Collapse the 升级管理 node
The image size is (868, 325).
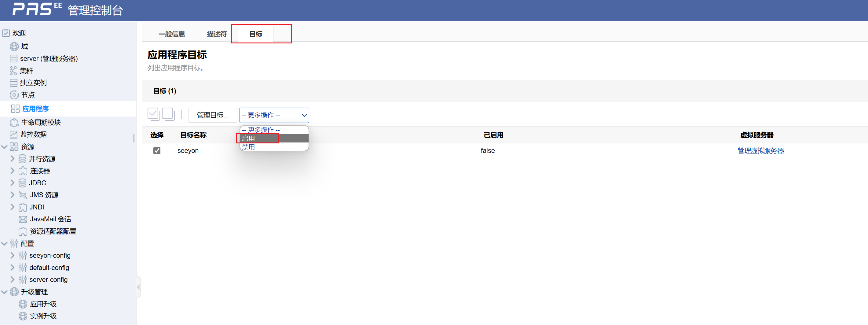[4, 292]
